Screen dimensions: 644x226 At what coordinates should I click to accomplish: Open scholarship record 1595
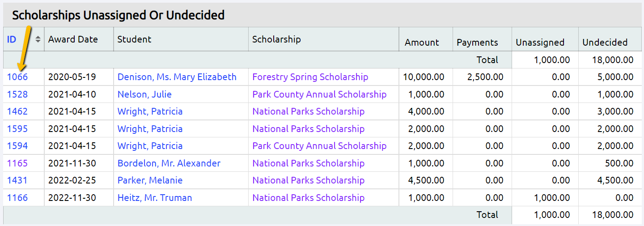coord(17,129)
